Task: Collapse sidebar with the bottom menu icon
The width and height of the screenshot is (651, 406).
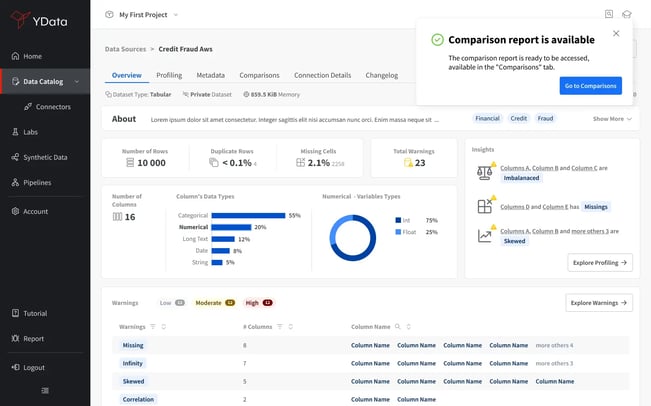Action: [x=45, y=391]
